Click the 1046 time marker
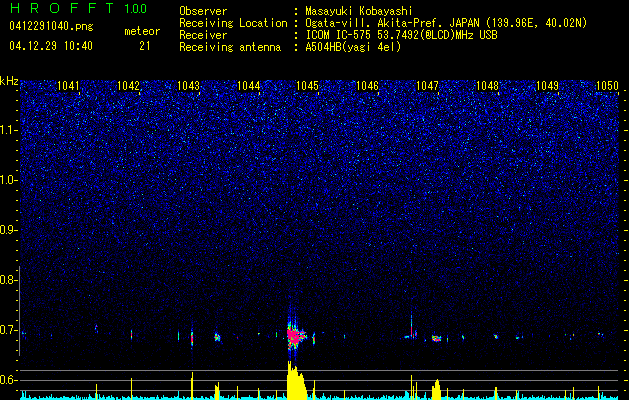Viewport: 629px width, 400px height. point(367,86)
